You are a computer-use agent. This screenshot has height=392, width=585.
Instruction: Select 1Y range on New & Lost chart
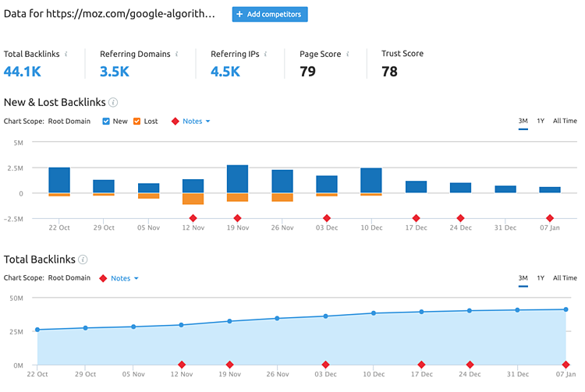click(x=541, y=121)
